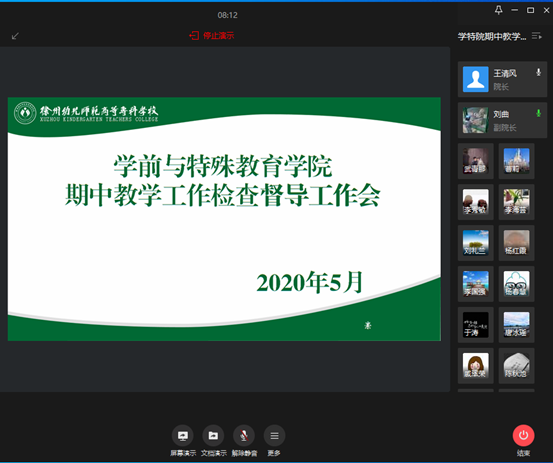The height and width of the screenshot is (463, 553).
Task: Select 李秀敏 participant thumbnail
Action: pos(475,202)
